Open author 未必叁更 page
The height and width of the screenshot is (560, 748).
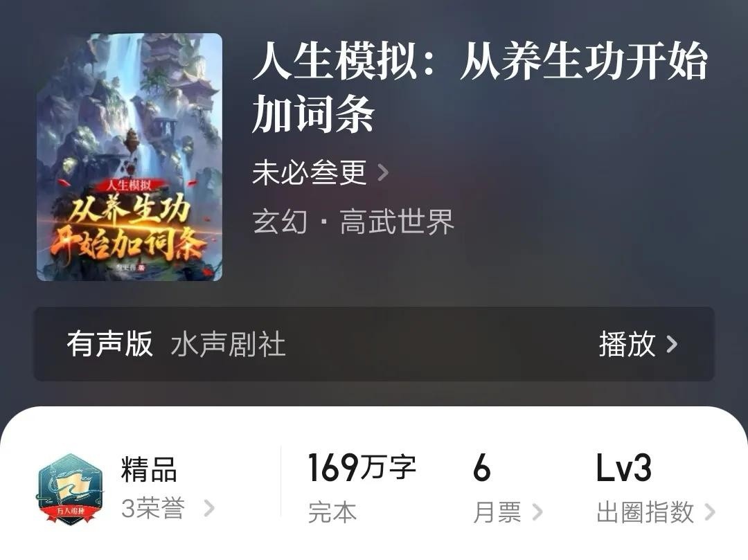[309, 172]
